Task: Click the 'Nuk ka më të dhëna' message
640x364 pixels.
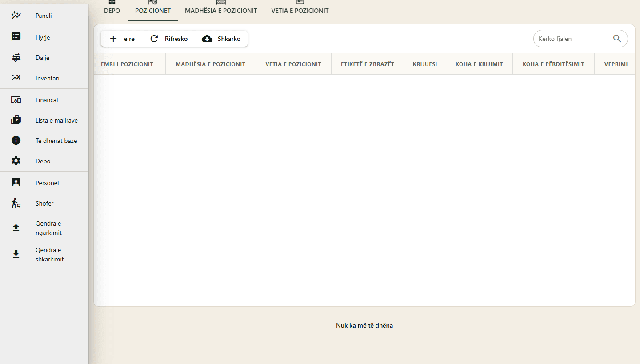Action: (x=364, y=325)
